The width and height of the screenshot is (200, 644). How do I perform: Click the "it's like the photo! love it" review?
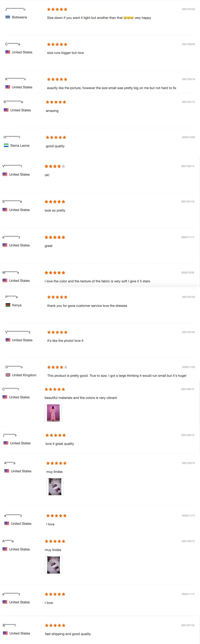coord(65,341)
